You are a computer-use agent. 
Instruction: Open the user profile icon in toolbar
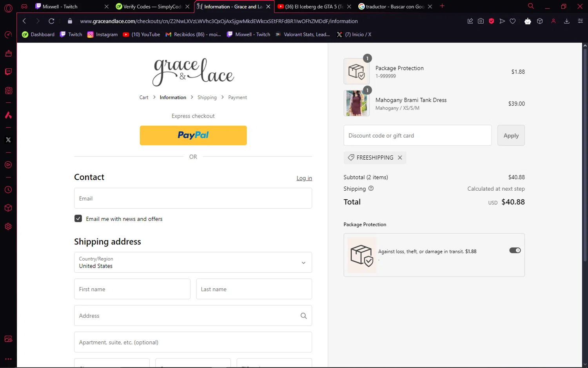[x=553, y=21]
